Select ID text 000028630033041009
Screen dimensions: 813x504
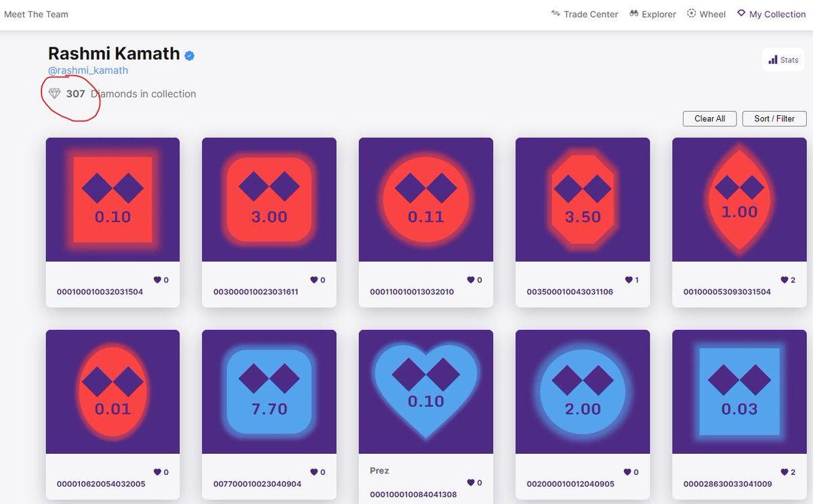tap(728, 484)
